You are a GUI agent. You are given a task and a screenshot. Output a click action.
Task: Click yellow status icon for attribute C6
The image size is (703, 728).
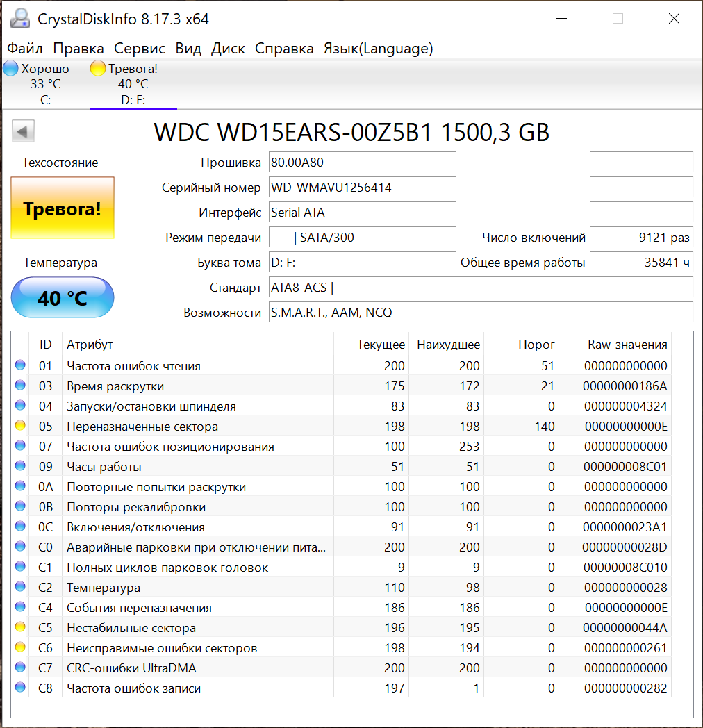pyautogui.click(x=21, y=647)
